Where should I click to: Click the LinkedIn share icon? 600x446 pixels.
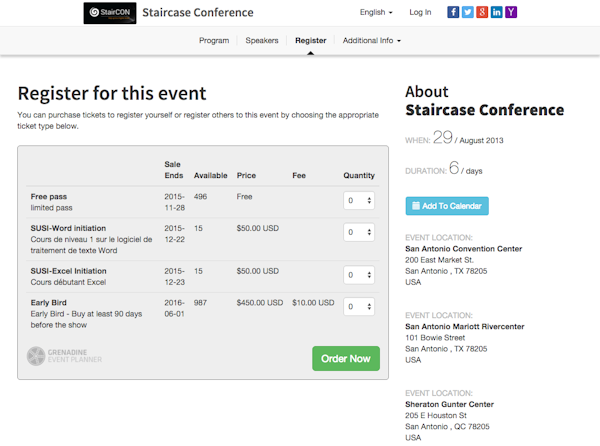[x=498, y=13]
